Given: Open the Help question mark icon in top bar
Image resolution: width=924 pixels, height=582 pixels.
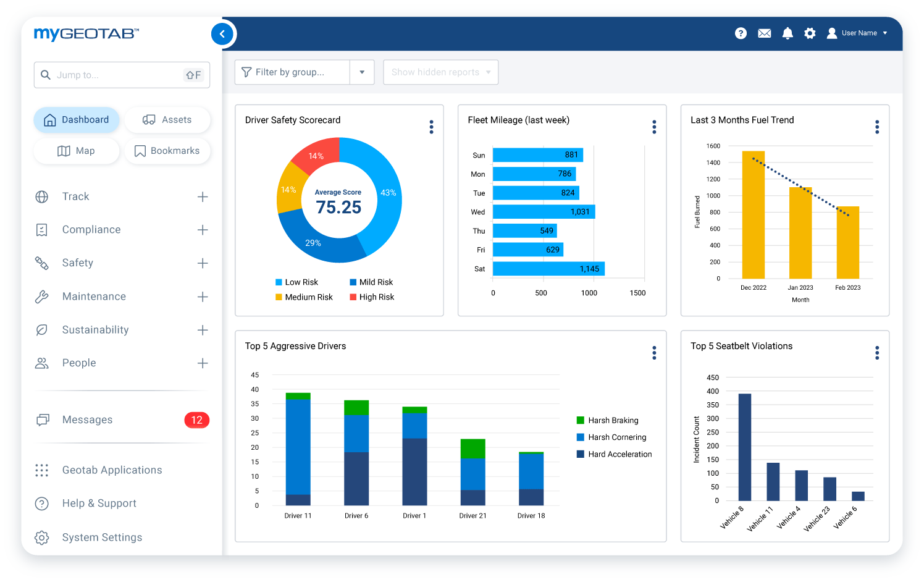Looking at the screenshot, I should [x=741, y=33].
